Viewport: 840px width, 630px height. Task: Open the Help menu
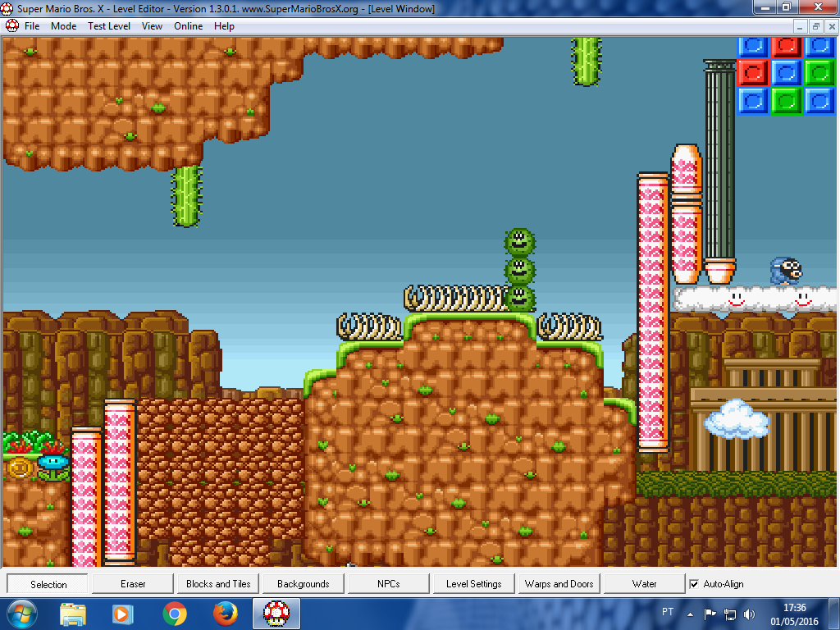tap(224, 26)
